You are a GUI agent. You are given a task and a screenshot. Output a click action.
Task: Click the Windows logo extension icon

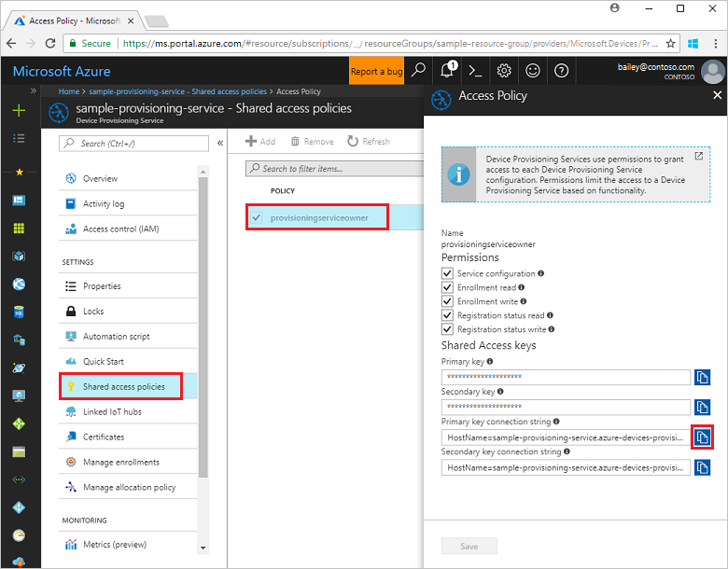point(693,44)
